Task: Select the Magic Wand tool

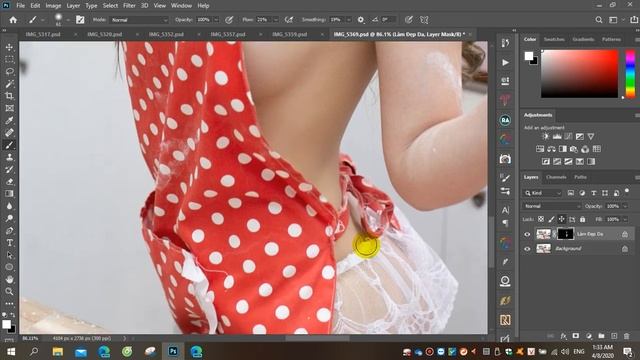Action: click(x=9, y=84)
